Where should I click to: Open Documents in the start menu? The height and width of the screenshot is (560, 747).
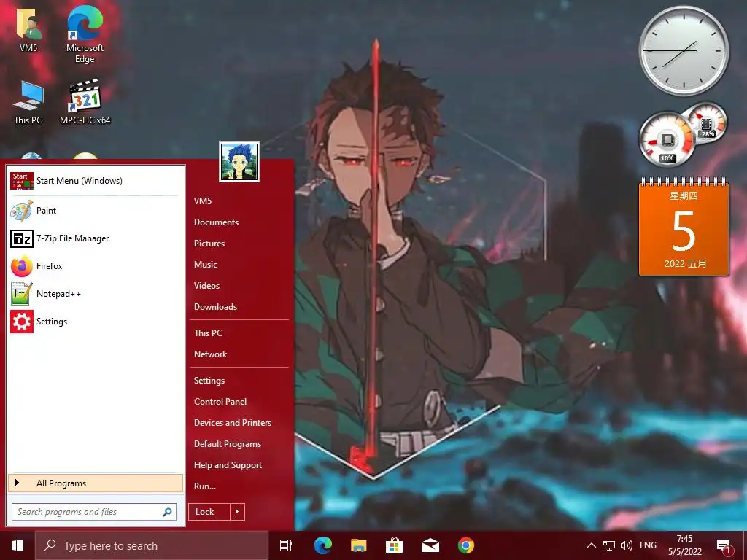216,222
